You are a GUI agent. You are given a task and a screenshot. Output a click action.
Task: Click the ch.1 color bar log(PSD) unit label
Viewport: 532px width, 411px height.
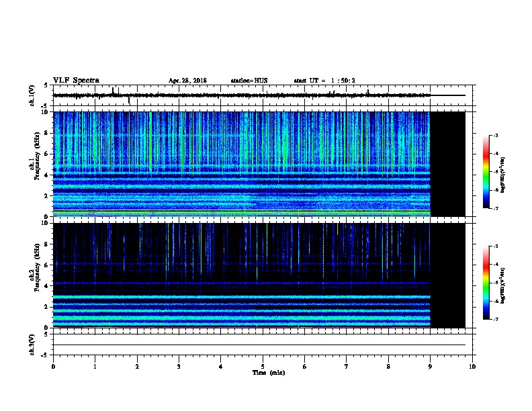pos(502,175)
